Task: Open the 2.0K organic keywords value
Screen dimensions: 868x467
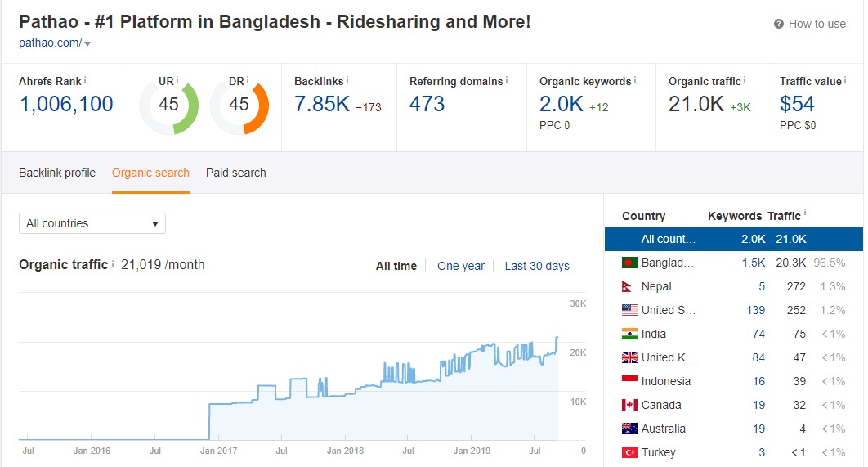Action: (562, 104)
